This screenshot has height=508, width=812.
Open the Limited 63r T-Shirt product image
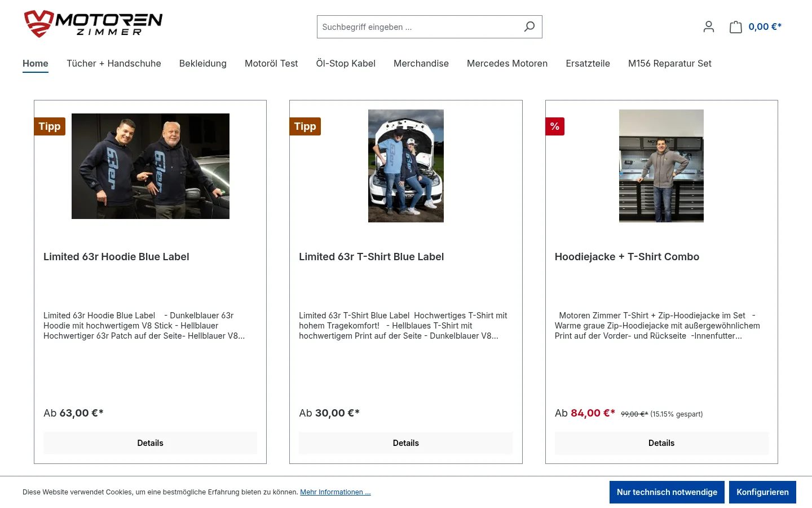[x=406, y=166]
